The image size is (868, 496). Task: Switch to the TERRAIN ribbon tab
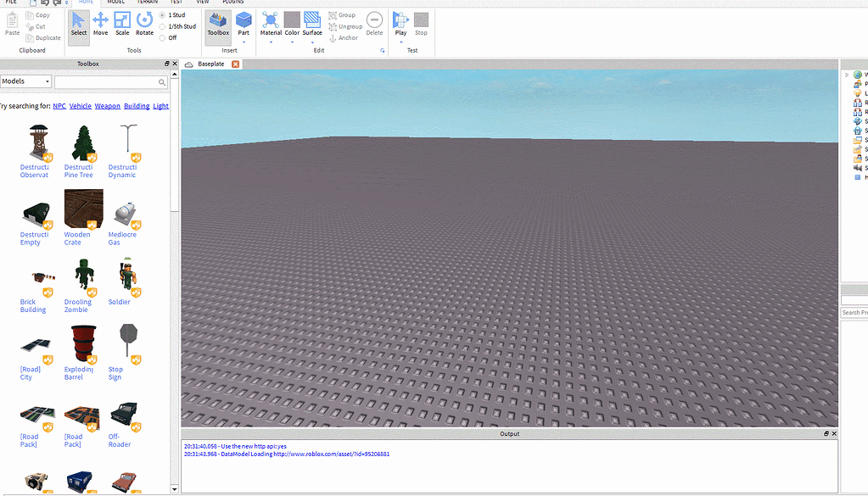[x=147, y=3]
